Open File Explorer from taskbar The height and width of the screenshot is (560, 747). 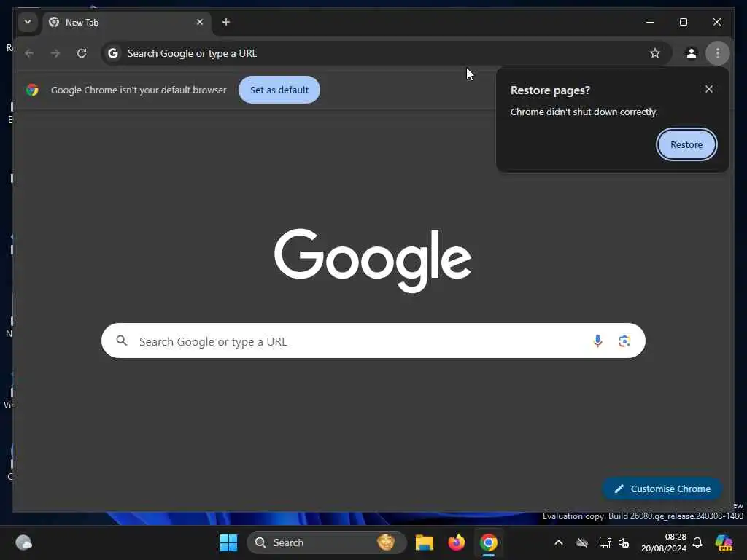[x=424, y=542]
